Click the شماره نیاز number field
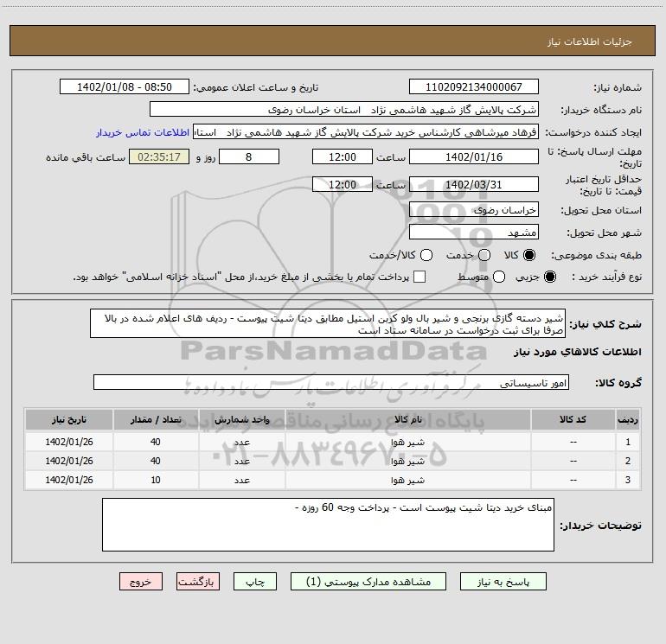666x644 pixels. (473, 87)
